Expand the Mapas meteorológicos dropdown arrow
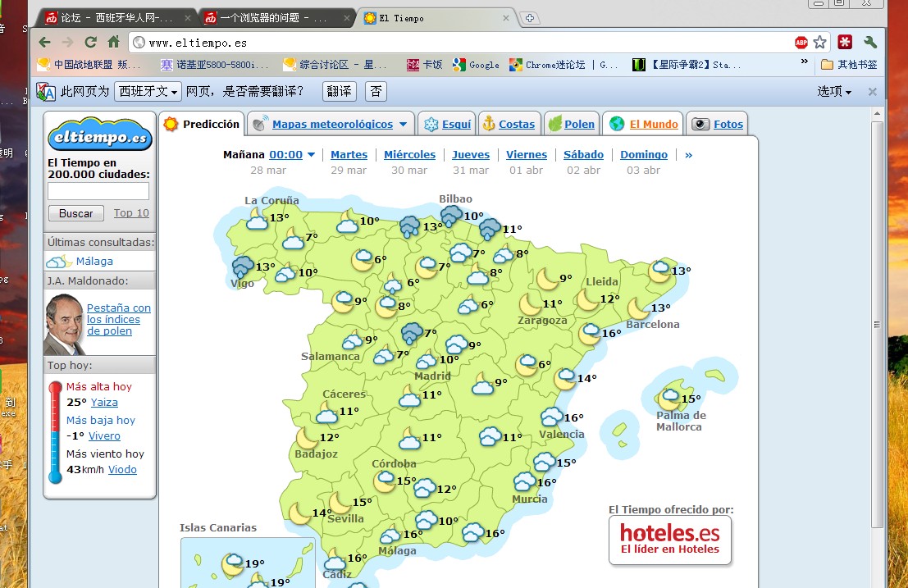The image size is (908, 588). (x=403, y=125)
